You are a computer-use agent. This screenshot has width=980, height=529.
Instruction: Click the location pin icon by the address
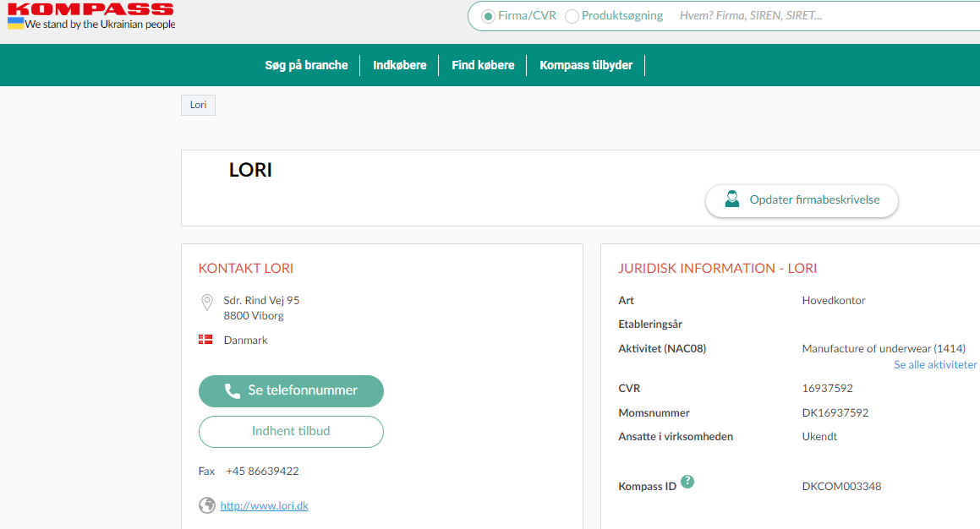coord(207,303)
